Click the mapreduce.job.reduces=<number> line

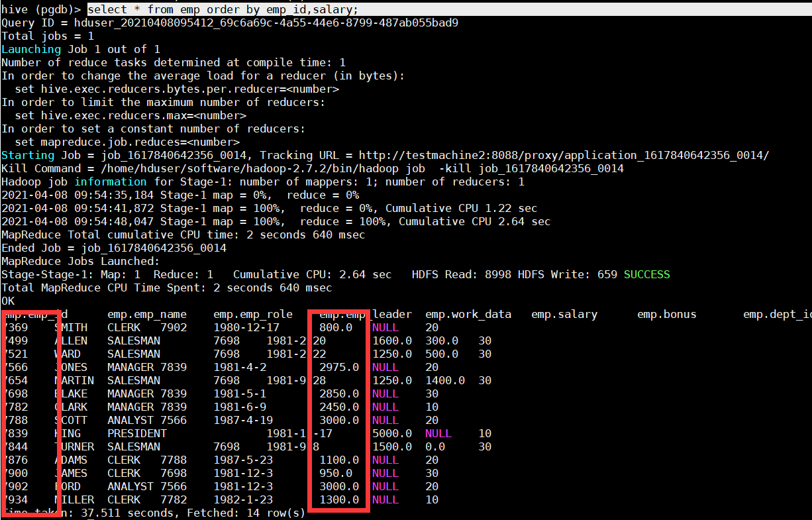(127, 142)
